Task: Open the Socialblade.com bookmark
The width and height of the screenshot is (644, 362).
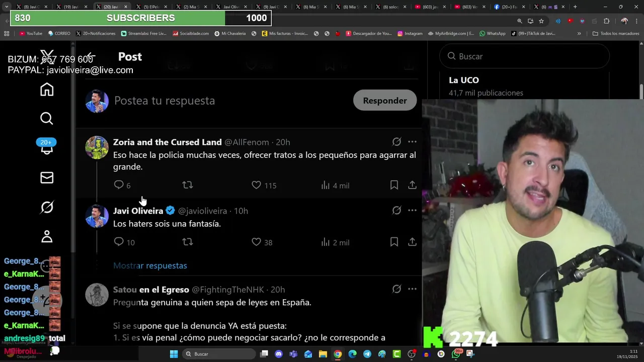Action: coord(191,34)
